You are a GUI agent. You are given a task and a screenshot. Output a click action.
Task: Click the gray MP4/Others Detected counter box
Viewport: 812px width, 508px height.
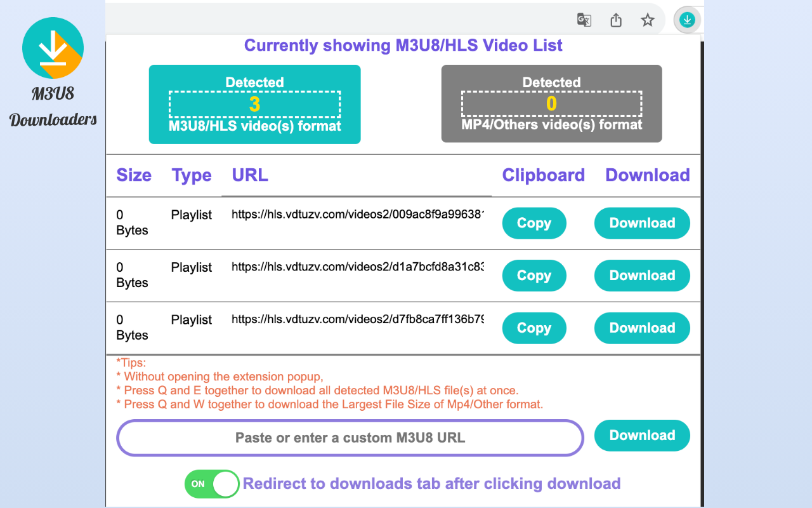click(551, 104)
